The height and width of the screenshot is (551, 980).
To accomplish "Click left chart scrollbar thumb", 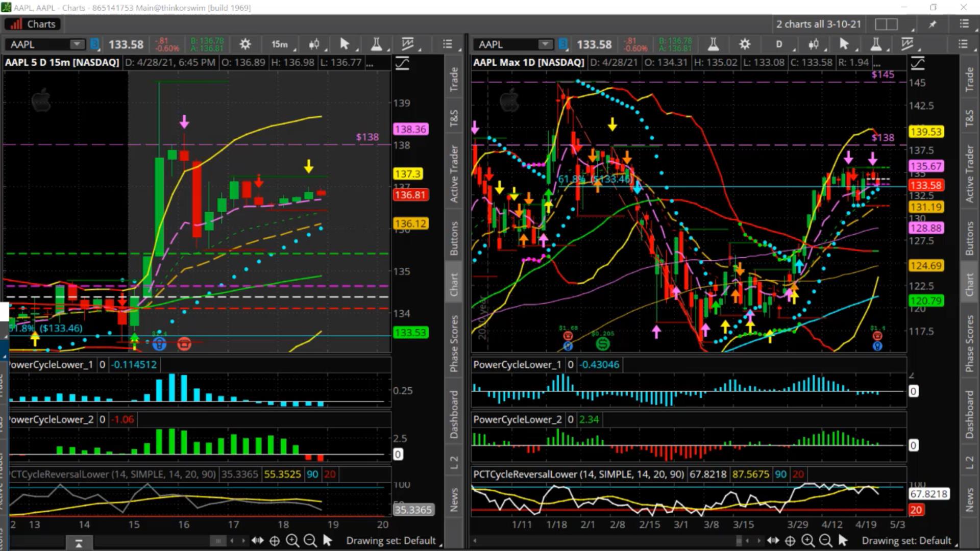I will click(218, 540).
